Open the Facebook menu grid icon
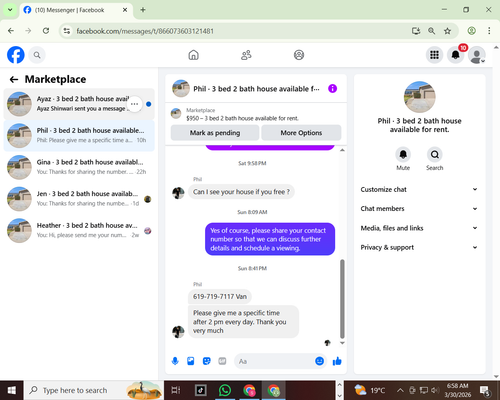 click(434, 55)
